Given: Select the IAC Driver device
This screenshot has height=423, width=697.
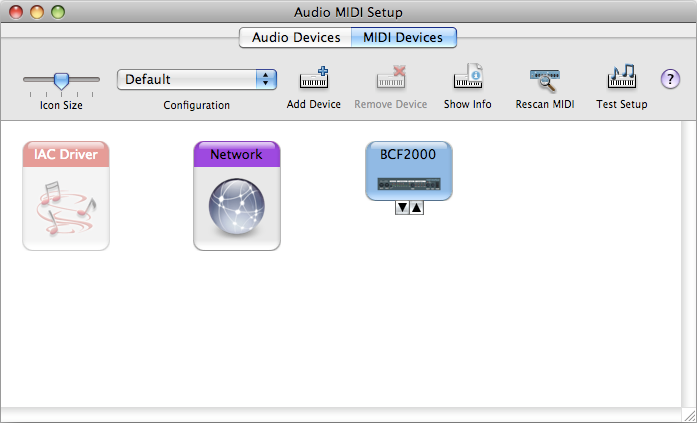Looking at the screenshot, I should (x=66, y=196).
